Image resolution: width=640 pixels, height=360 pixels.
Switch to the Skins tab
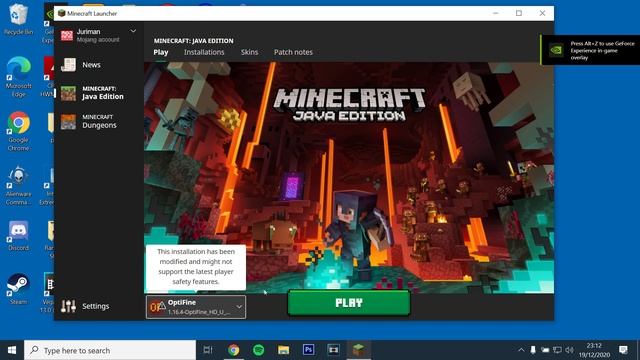point(249,52)
